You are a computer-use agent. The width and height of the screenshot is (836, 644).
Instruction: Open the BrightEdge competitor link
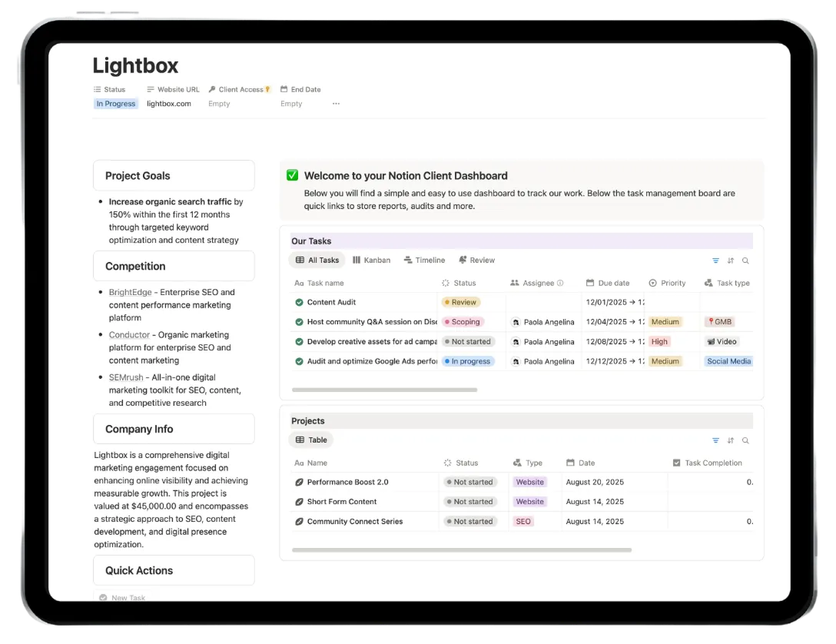pyautogui.click(x=130, y=292)
